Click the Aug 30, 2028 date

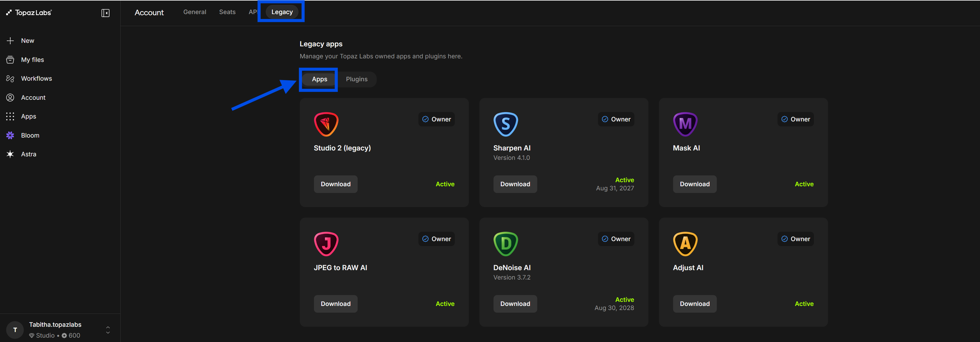point(614,308)
